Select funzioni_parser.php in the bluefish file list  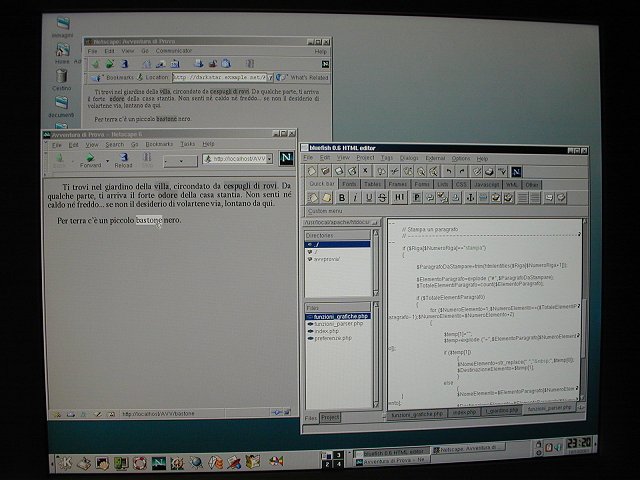[338, 324]
